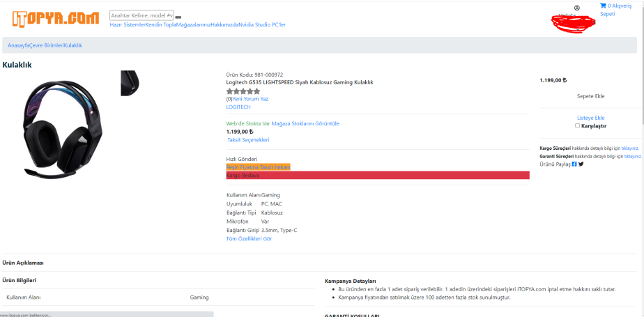Open the Hazır Sistemler menu

[128, 24]
